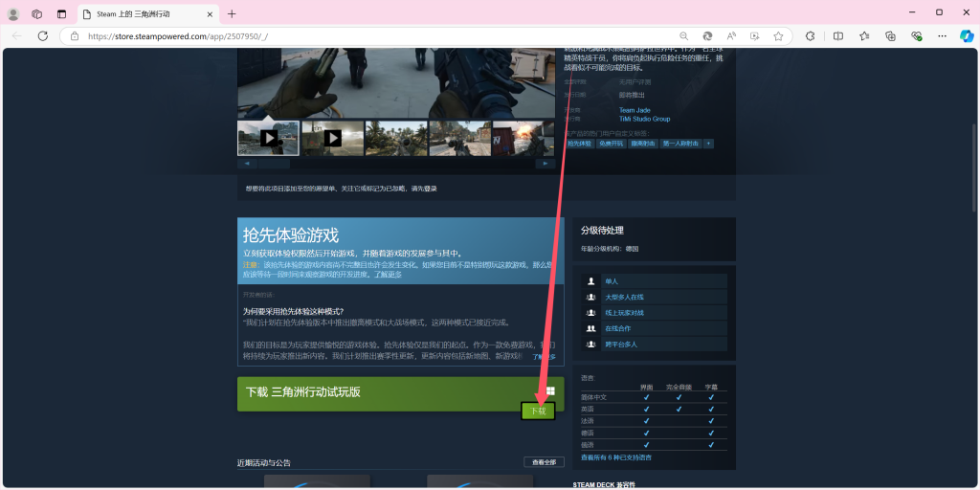This screenshot has height=490, width=980.
Task: Click the zoom out magnifier icon
Action: (683, 36)
